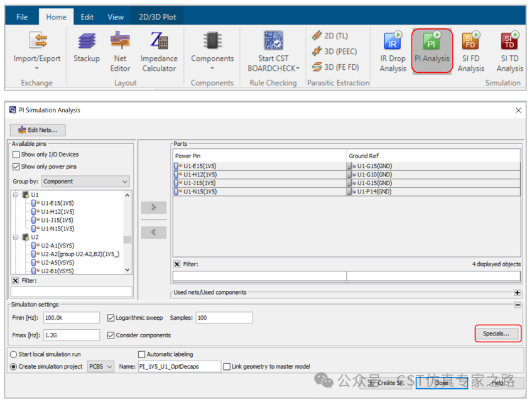Image resolution: width=532 pixels, height=402 pixels.
Task: Open Import/Export in Exchange group
Action: (37, 51)
